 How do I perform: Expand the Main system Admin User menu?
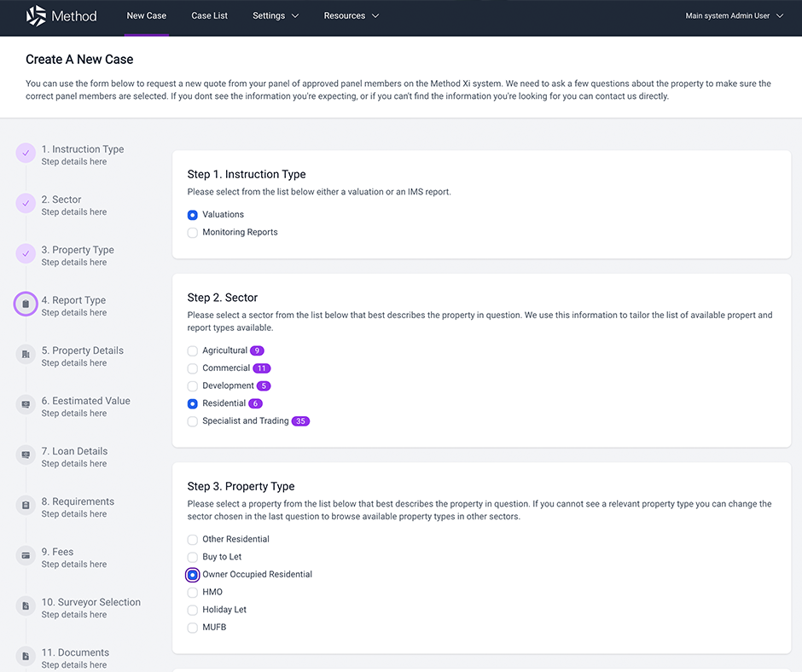point(734,16)
